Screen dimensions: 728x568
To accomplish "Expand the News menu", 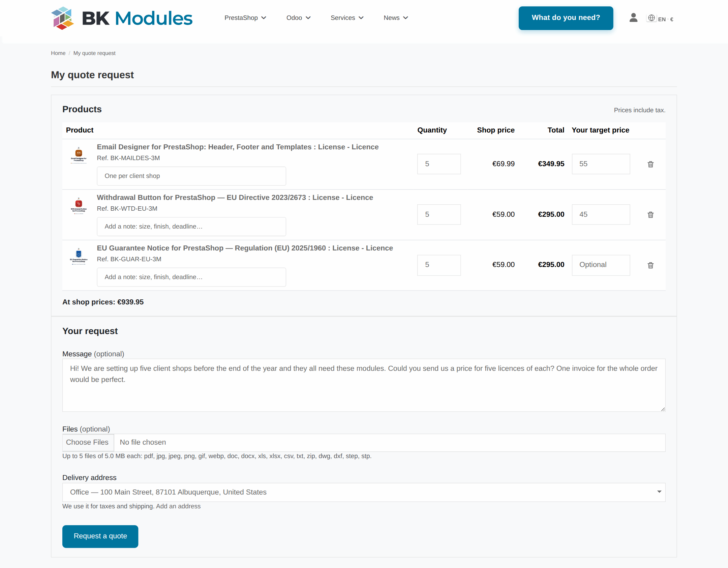I will [396, 18].
